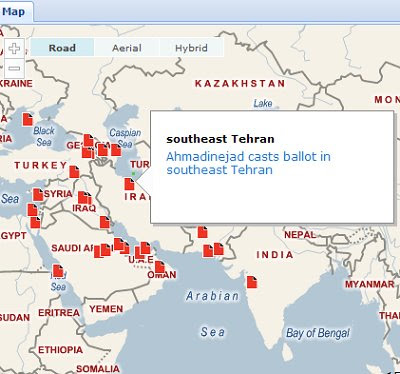
Task: Click the zoom in plus button
Action: tap(14, 49)
